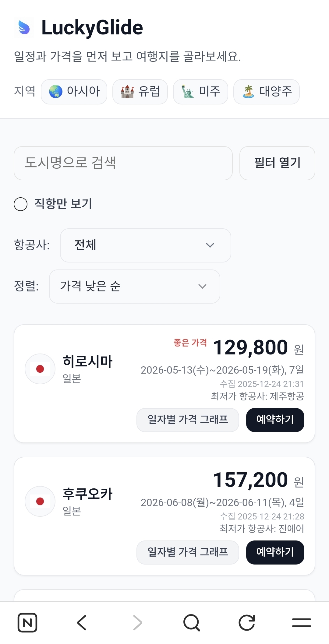The height and width of the screenshot is (644, 329).
Task: Focus the 도시명으로 검색 search field
Action: pos(123,163)
